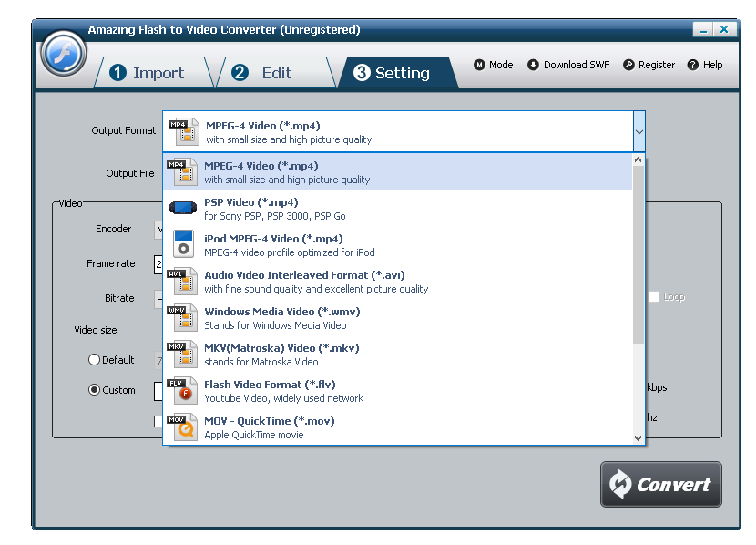756x545 pixels.
Task: Collapse the Output Format dropdown arrow
Action: point(639,131)
